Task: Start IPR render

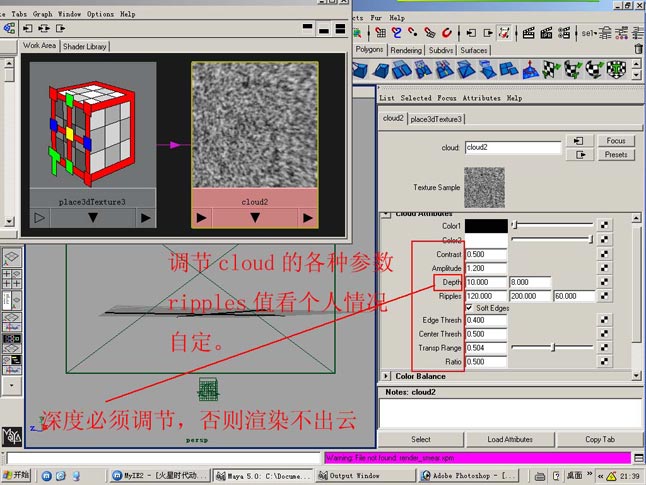Action: pyautogui.click(x=546, y=33)
